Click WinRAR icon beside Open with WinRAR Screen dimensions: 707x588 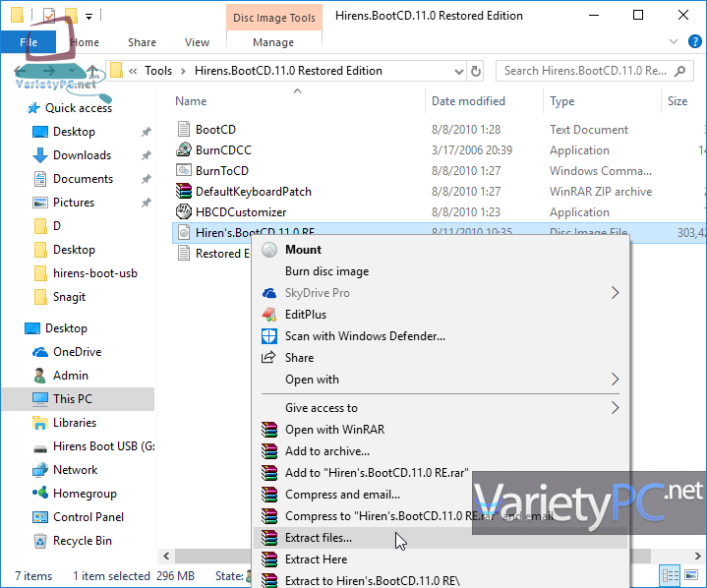pos(269,430)
